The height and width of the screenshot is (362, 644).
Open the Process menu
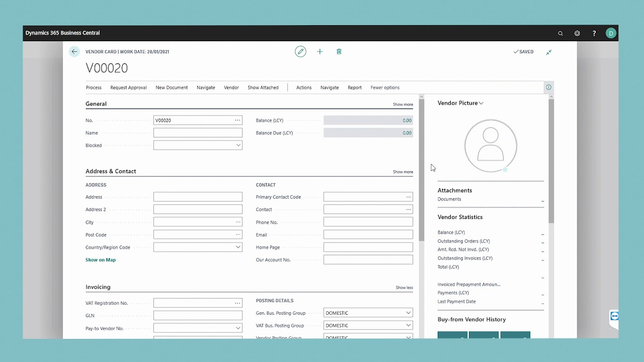click(94, 87)
